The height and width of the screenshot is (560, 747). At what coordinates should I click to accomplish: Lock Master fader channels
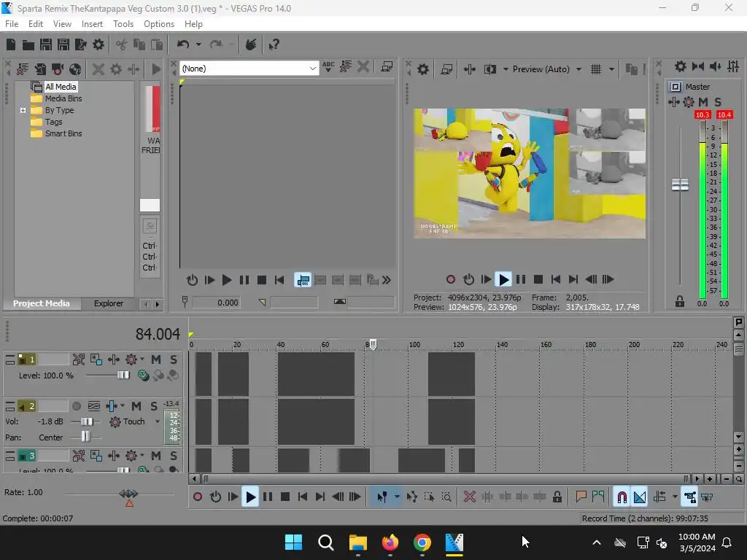(x=680, y=301)
